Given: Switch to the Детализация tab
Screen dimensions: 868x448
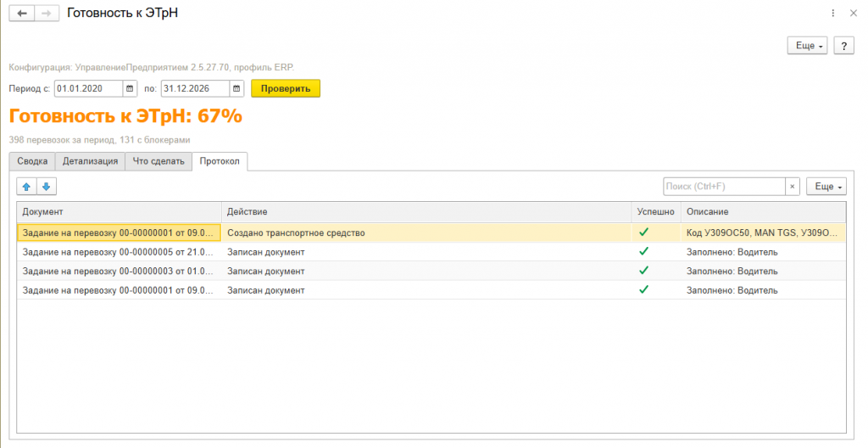Looking at the screenshot, I should [90, 161].
